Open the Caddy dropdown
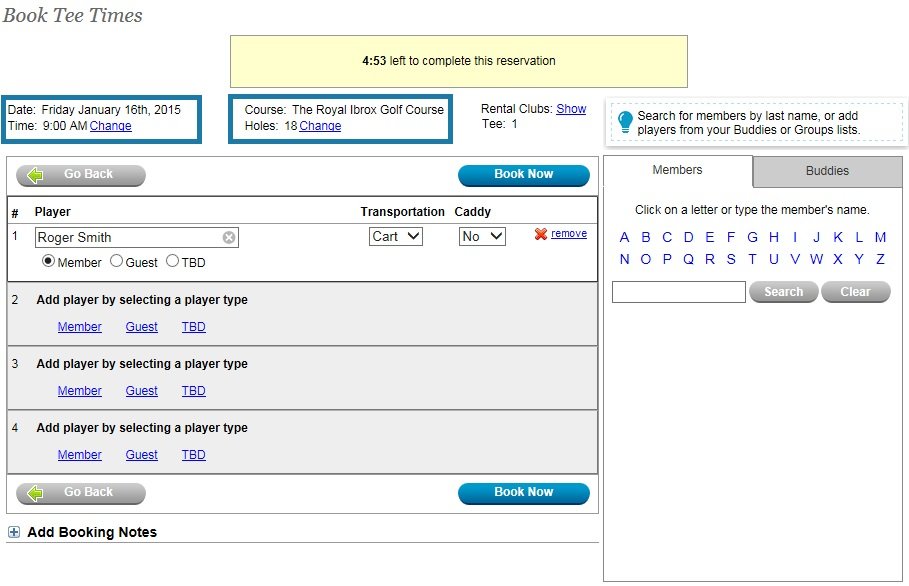The image size is (909, 586). (x=482, y=237)
